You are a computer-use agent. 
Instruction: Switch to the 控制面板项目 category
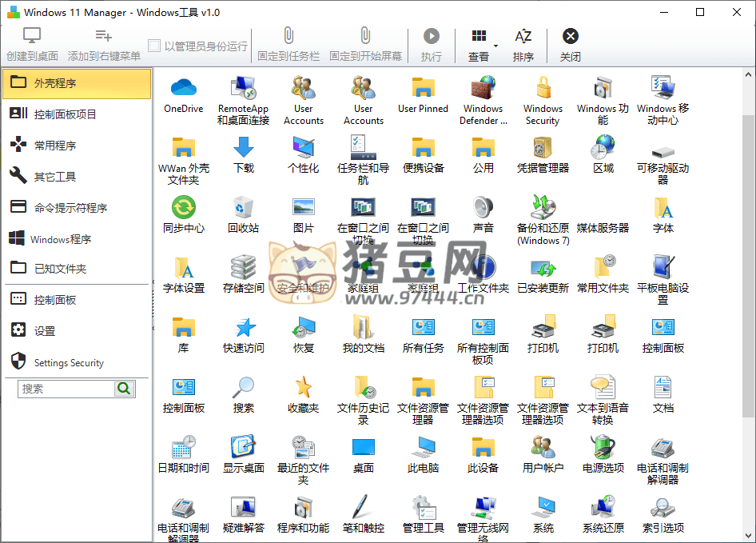tap(76, 114)
